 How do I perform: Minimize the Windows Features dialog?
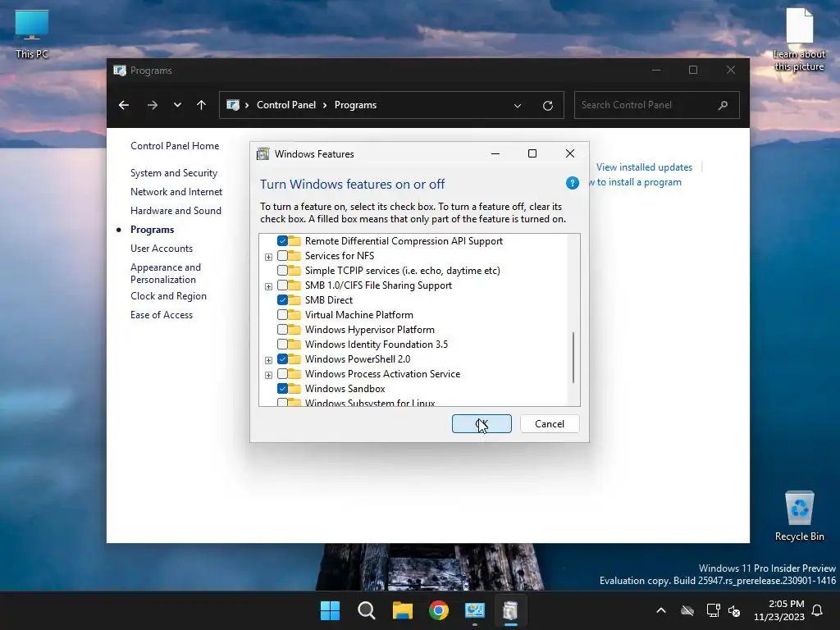click(x=495, y=153)
